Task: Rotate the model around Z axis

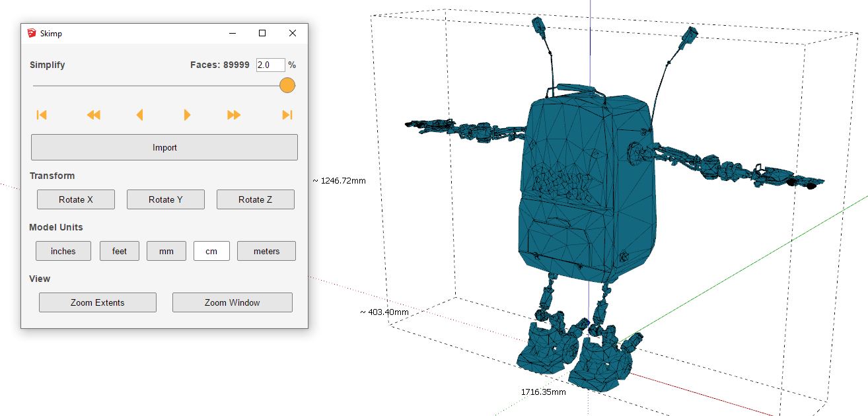Action: pos(256,199)
